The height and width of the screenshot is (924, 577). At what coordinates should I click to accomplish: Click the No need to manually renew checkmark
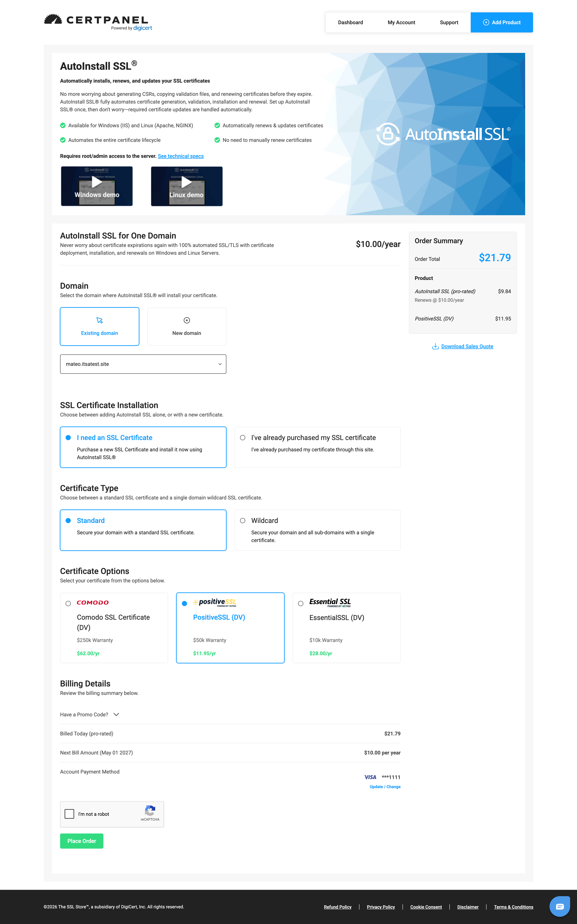(217, 140)
